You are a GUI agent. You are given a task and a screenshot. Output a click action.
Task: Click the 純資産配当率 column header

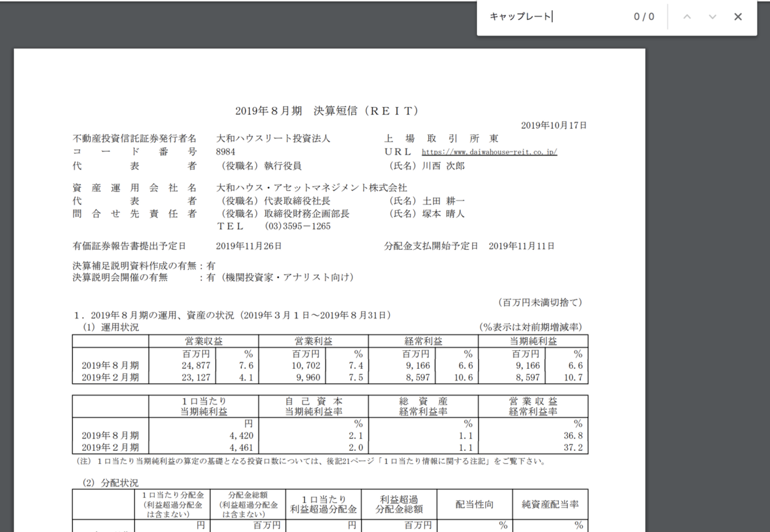(x=550, y=504)
